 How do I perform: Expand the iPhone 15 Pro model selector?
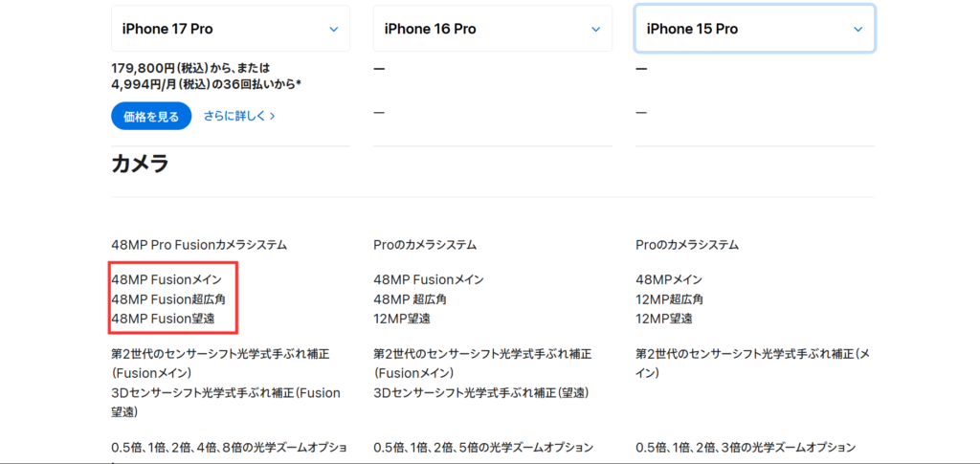pos(754,29)
